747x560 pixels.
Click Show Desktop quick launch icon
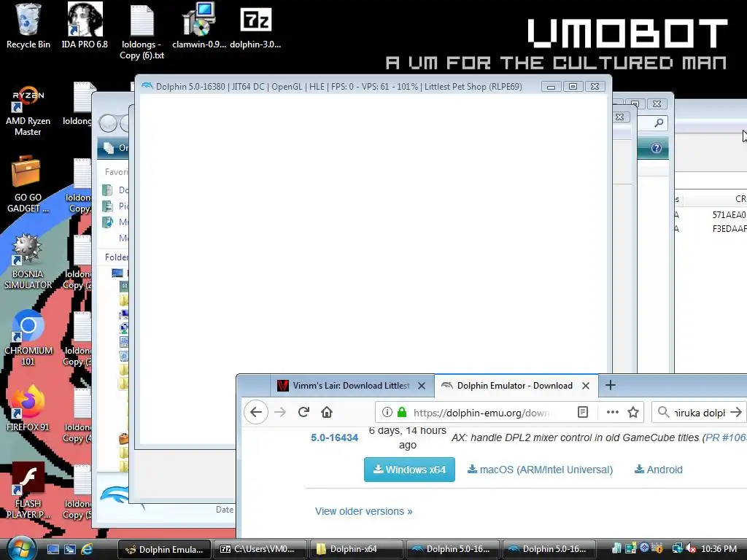click(x=53, y=549)
